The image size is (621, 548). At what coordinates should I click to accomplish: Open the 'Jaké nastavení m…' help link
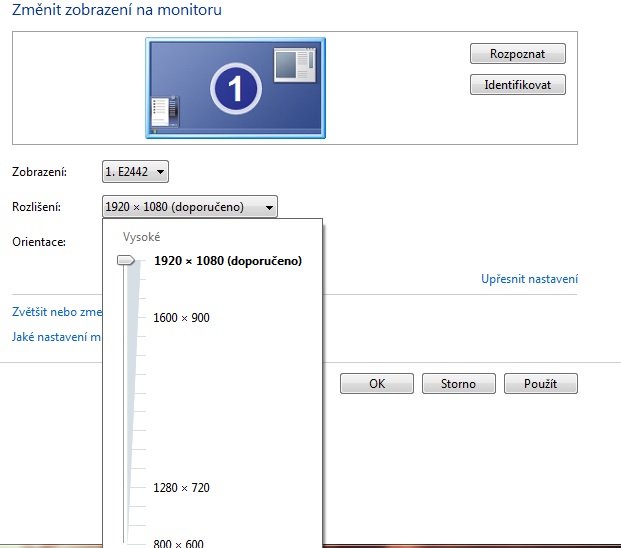pos(57,337)
